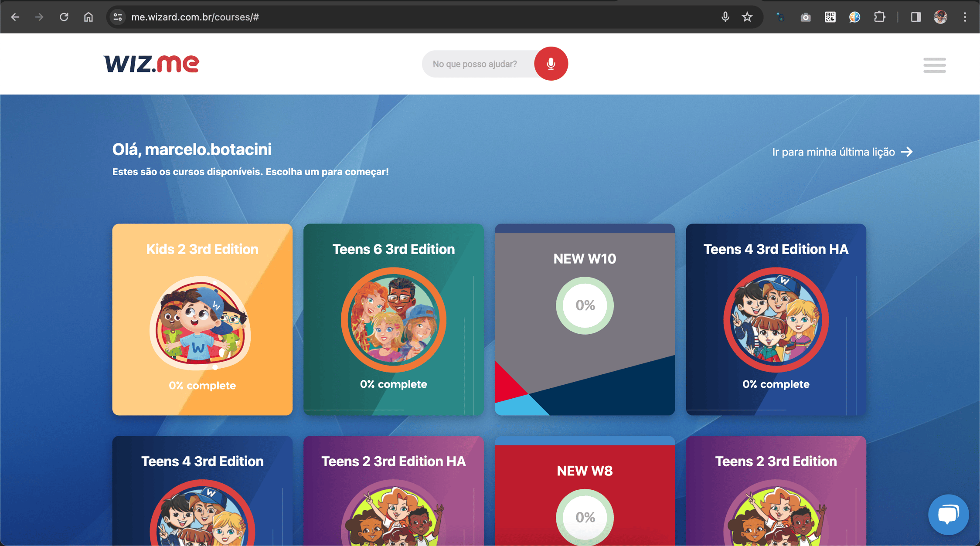Open the browser profile avatar

(940, 17)
